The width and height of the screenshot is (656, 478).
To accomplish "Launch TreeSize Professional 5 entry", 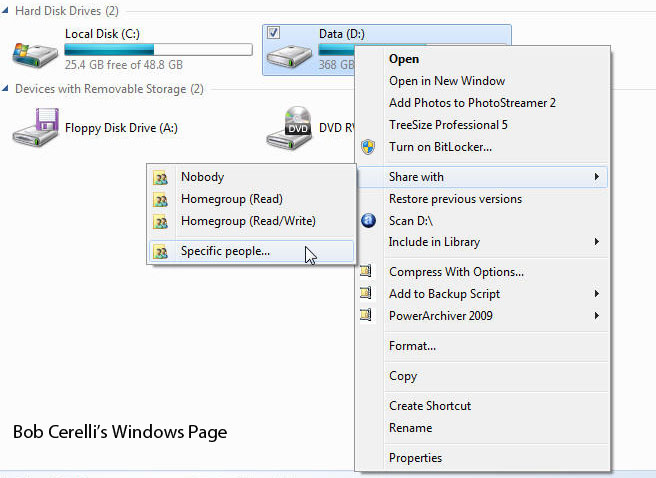I will (483, 125).
